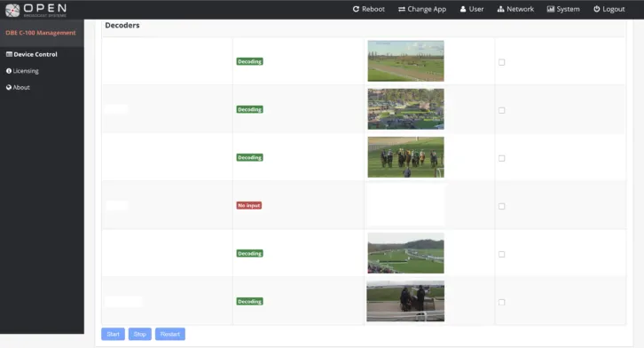Tick the checkbox for the racetrack overview decoder
Image resolution: width=644 pixels, height=348 pixels.
click(501, 62)
